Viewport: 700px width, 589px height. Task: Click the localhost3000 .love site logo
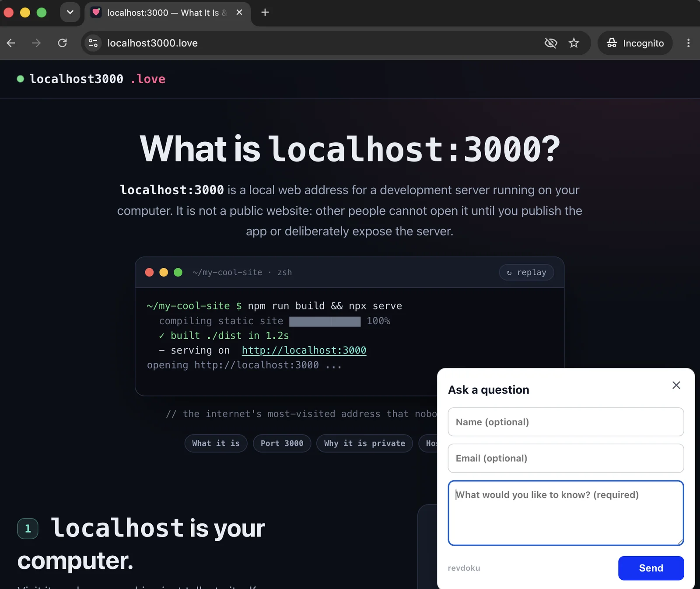[91, 79]
